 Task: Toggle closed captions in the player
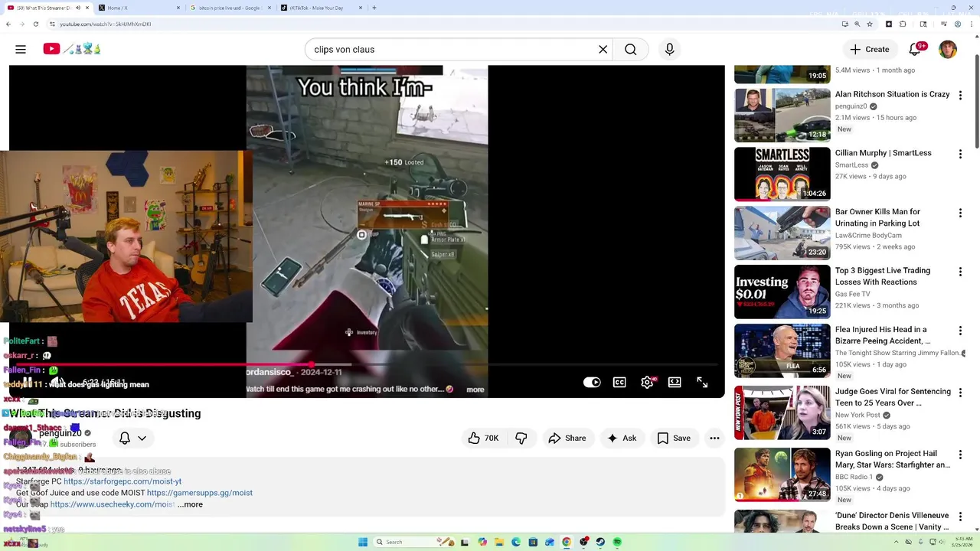(619, 382)
